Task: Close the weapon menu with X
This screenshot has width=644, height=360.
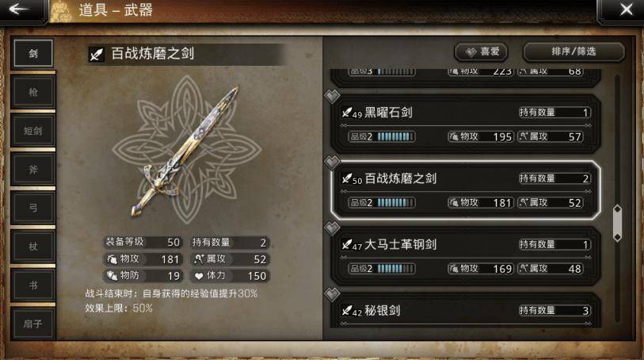Action: click(x=626, y=9)
